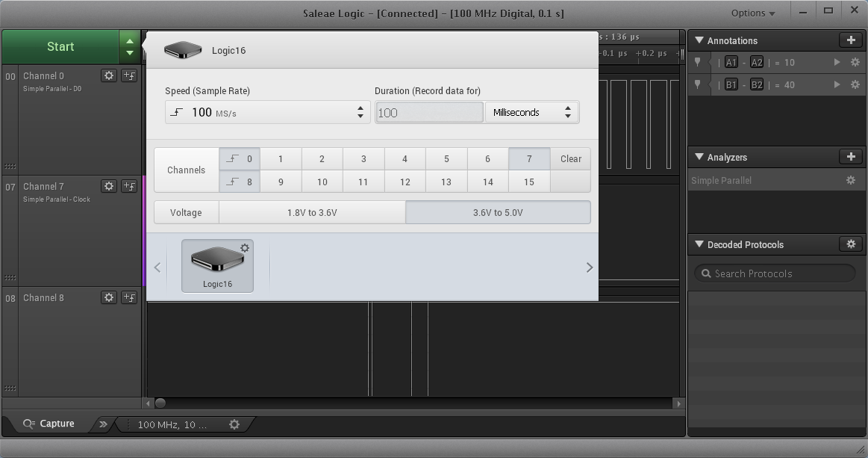Toggle channel 8 in device settings
Viewport: 868px width, 458px height.
click(x=240, y=182)
